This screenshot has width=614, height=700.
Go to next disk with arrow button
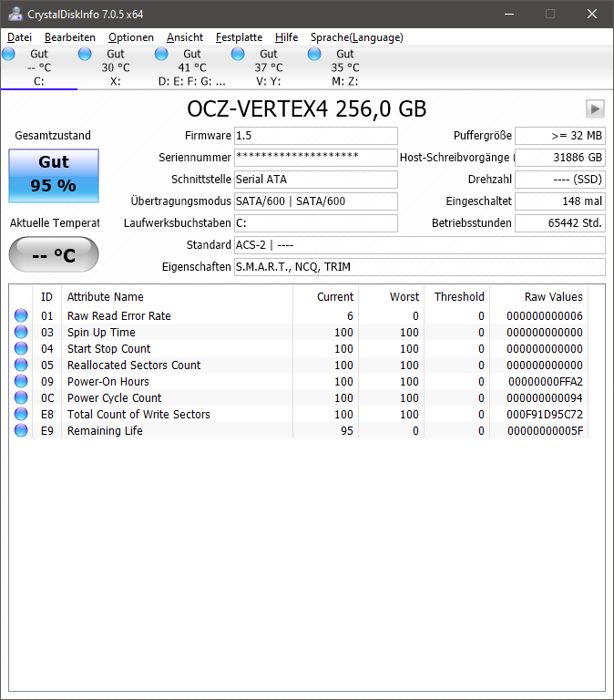pyautogui.click(x=595, y=109)
